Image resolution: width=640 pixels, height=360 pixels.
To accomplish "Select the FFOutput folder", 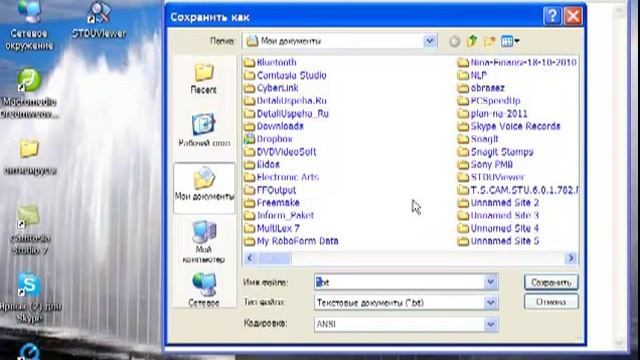I will [270, 191].
